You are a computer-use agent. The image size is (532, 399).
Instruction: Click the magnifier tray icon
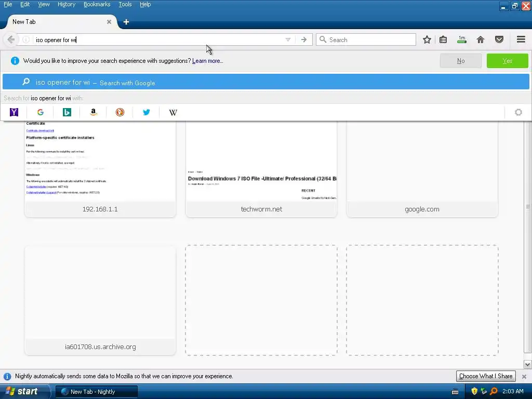click(494, 391)
